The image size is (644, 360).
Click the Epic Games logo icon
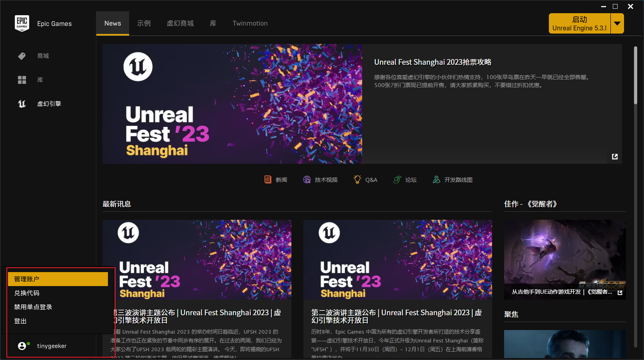point(22,23)
